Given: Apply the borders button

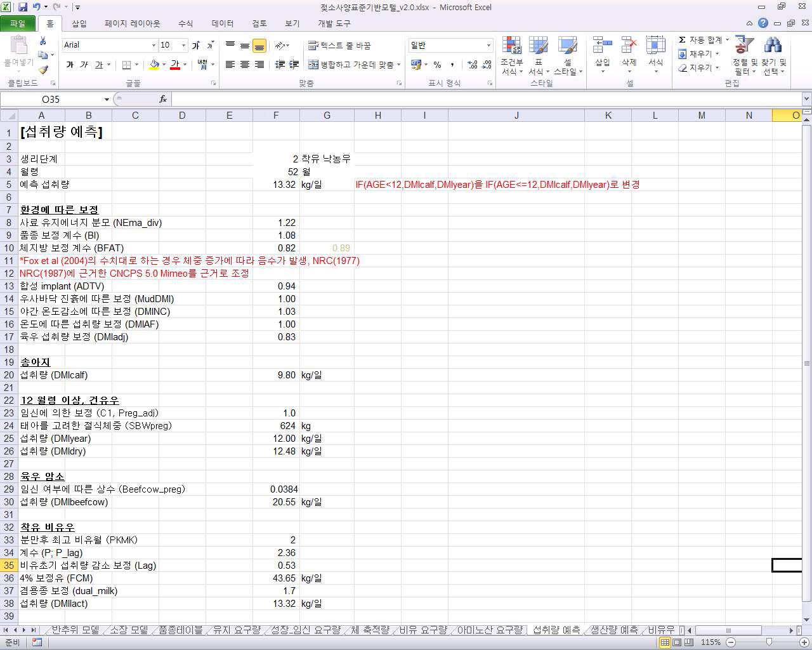Looking at the screenshot, I should (126, 65).
